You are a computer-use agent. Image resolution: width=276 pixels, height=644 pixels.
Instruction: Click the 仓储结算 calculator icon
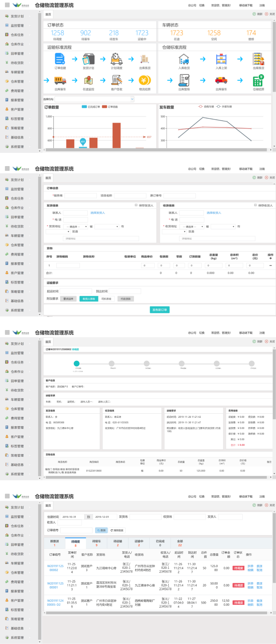click(x=258, y=80)
